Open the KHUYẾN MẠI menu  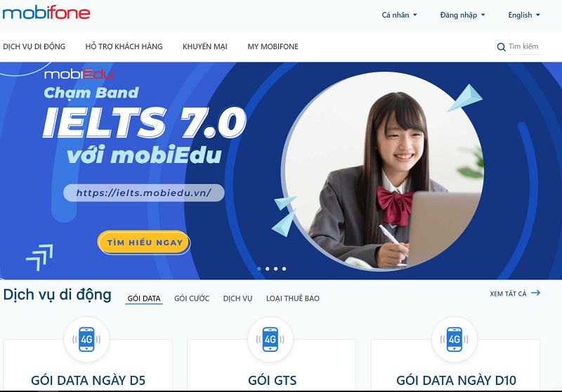point(205,46)
